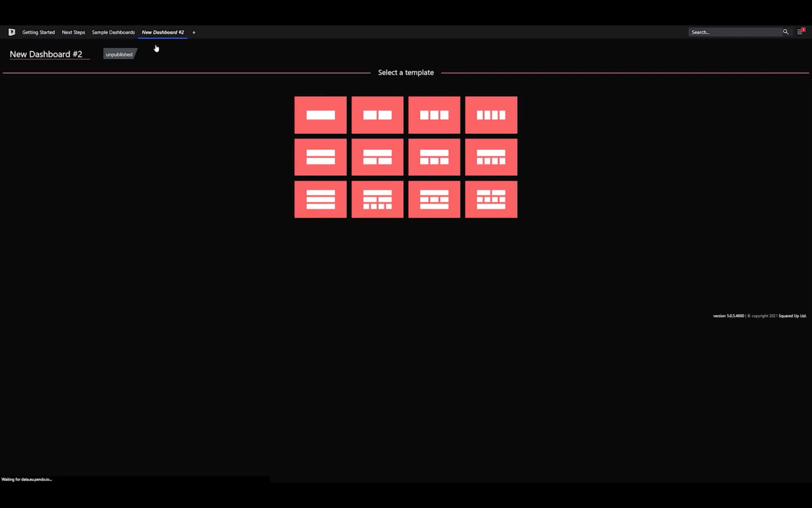812x508 pixels.
Task: Choose template with one row above four columns
Action: click(491, 157)
